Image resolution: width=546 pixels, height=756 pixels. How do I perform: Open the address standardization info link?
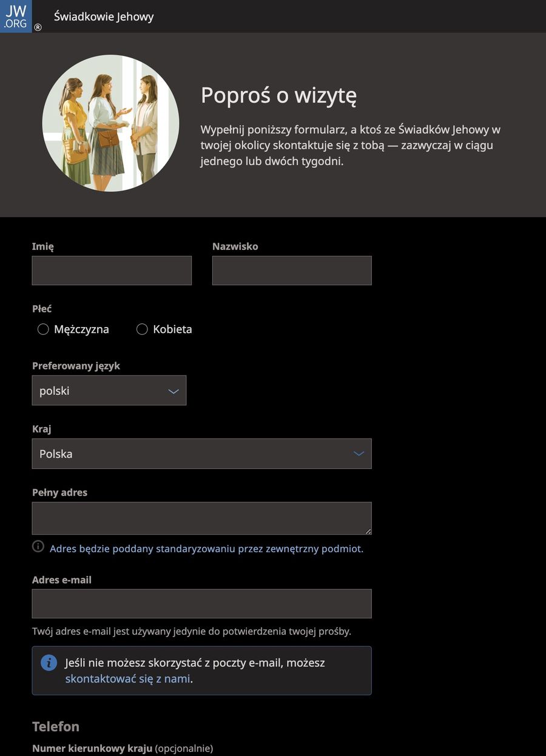(206, 549)
